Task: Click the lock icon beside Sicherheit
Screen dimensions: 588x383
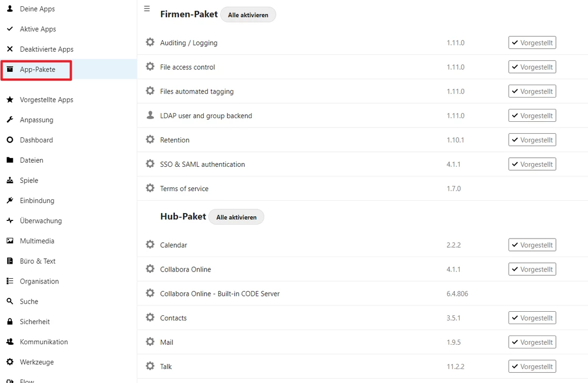Action: click(10, 322)
